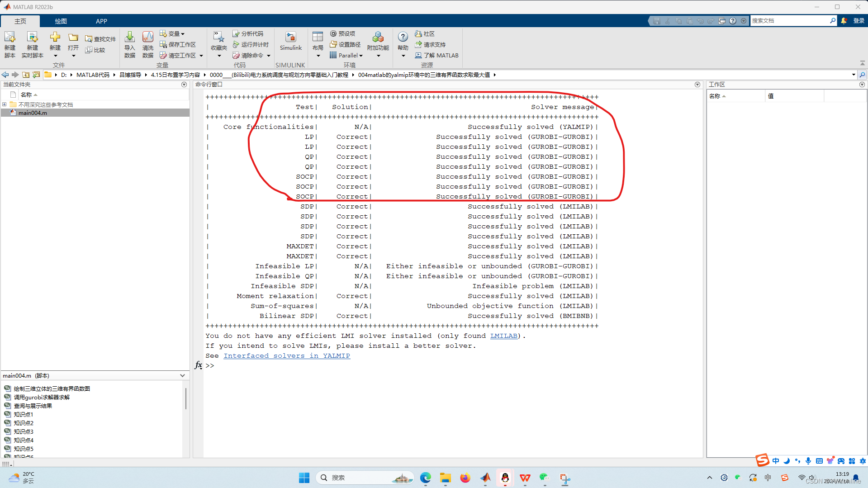Create a new script with 新建脚本

pos(9,43)
